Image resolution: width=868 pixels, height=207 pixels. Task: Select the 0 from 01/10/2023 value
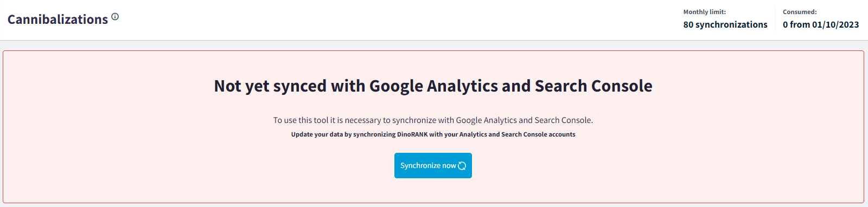(821, 24)
